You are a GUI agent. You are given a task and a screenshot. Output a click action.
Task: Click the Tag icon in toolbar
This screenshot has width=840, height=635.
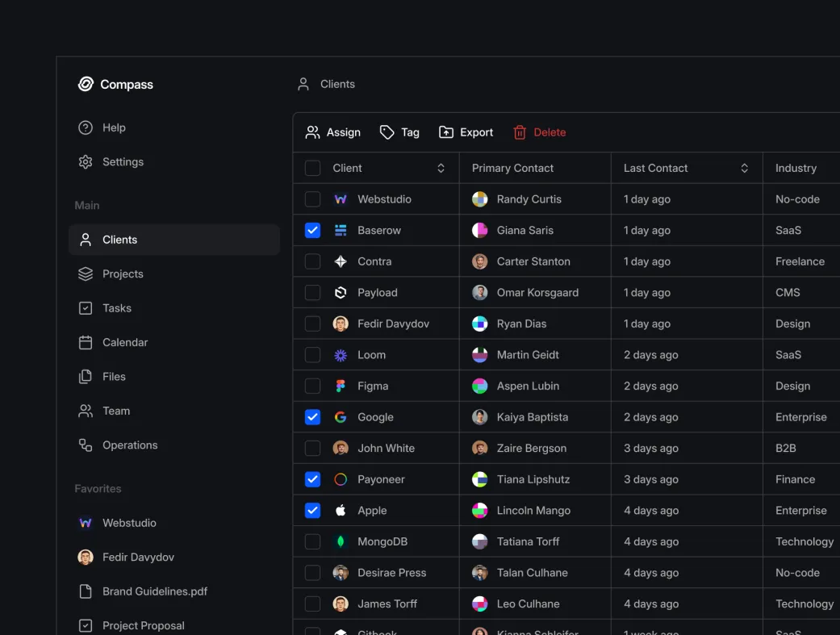tap(387, 132)
